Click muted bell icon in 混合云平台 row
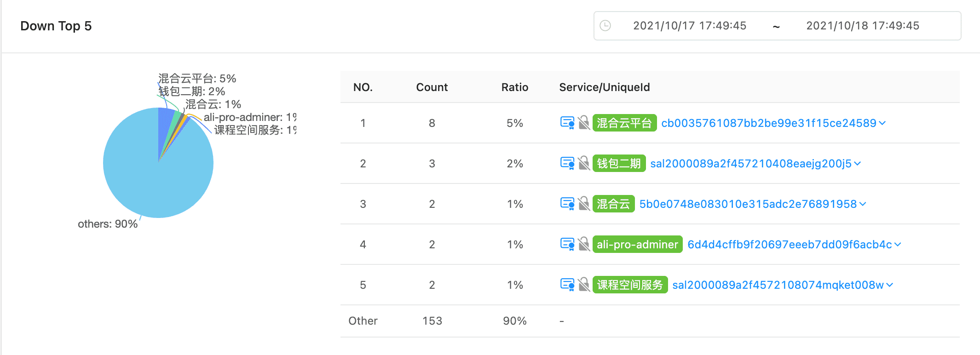The image size is (980, 355). [584, 123]
